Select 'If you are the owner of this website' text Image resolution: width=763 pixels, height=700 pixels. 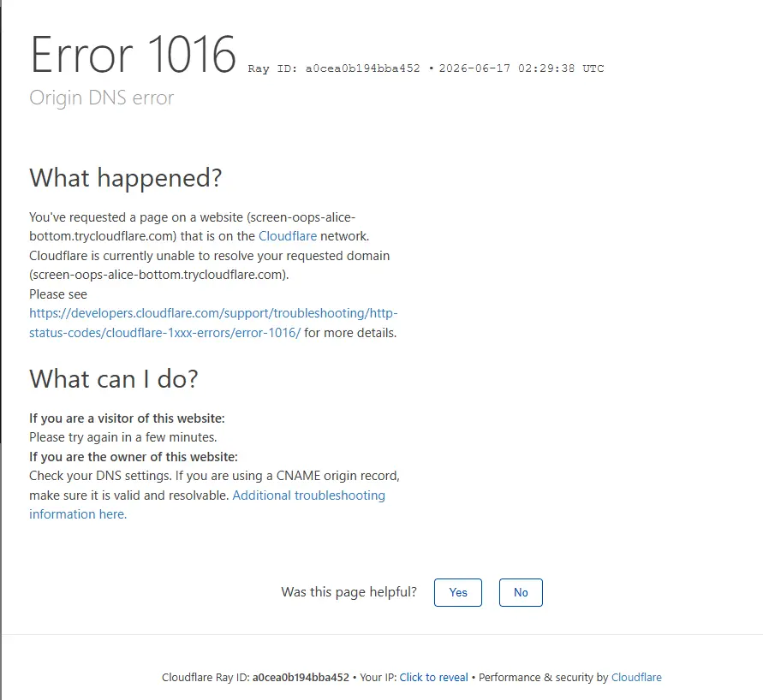coord(134,457)
